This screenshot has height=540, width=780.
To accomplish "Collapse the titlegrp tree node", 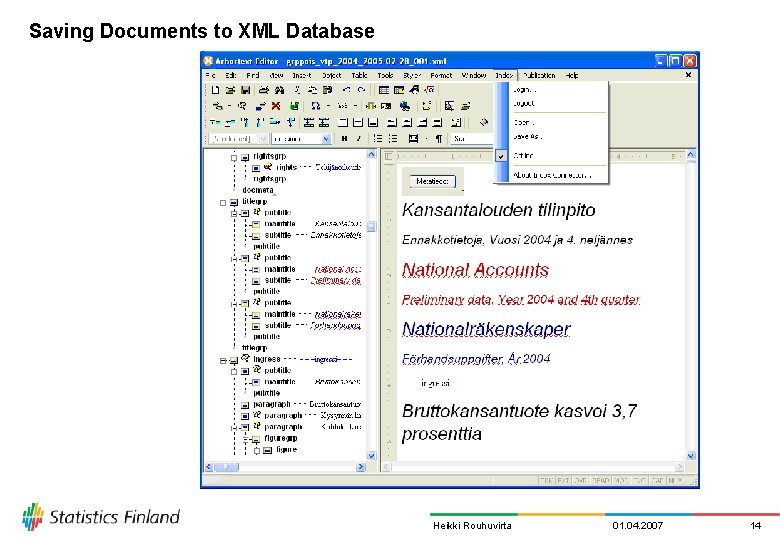I will click(223, 203).
